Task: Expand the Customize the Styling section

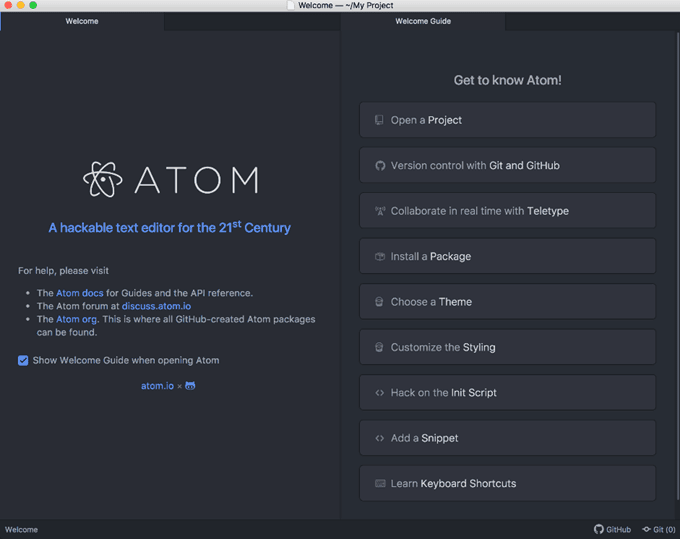Action: (x=507, y=347)
